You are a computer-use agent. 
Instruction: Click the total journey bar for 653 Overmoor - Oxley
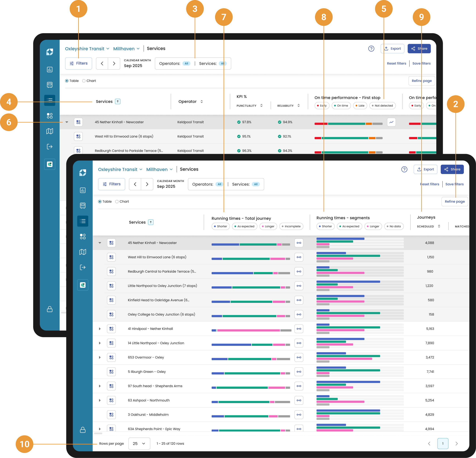[x=251, y=359]
